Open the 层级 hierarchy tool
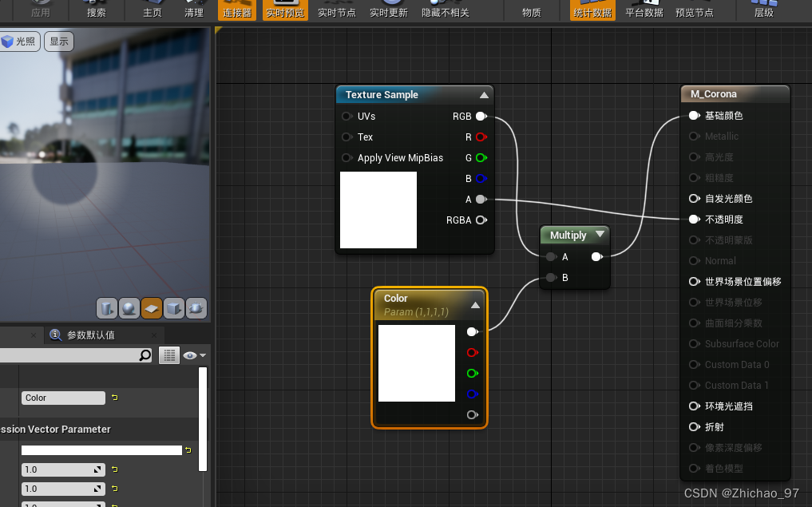 tap(763, 10)
